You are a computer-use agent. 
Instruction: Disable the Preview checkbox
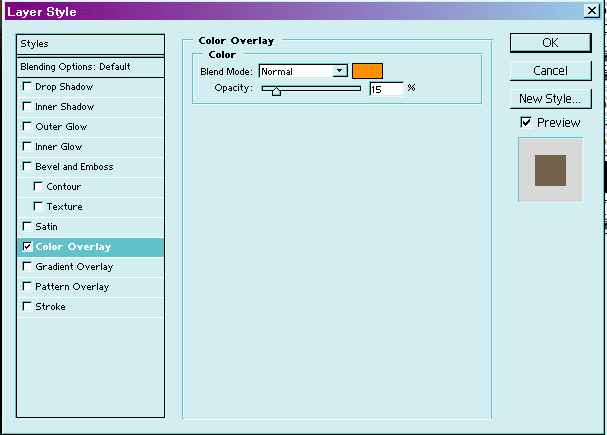point(526,122)
